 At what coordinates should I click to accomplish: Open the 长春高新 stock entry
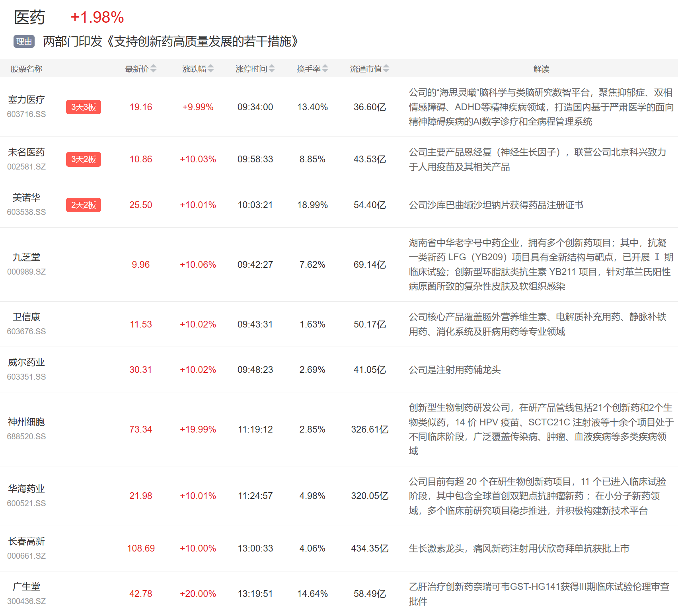coord(26,541)
